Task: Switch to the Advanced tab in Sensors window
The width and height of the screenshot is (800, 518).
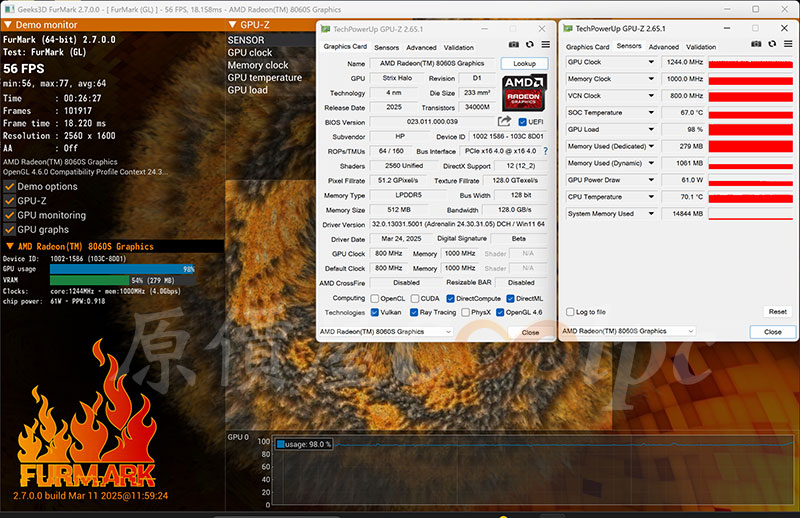Action: 663,46
